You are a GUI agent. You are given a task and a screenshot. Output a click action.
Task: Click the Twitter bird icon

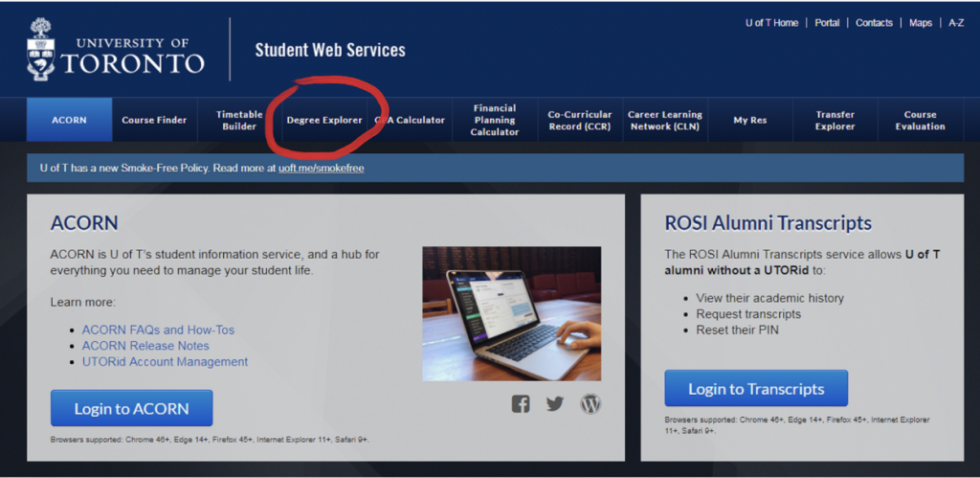(x=555, y=403)
